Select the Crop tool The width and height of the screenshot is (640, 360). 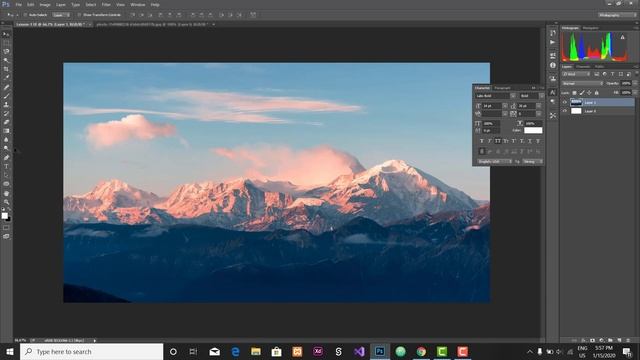pos(6,69)
